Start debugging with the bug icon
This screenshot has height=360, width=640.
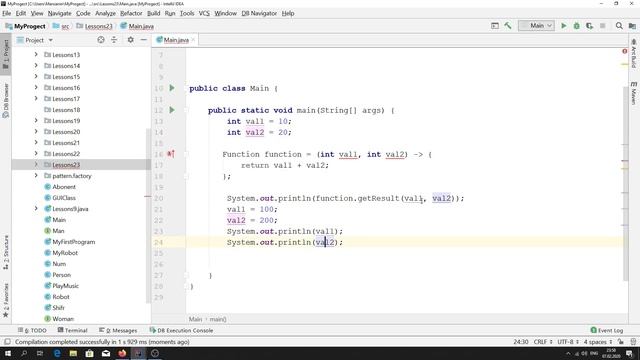(576, 26)
